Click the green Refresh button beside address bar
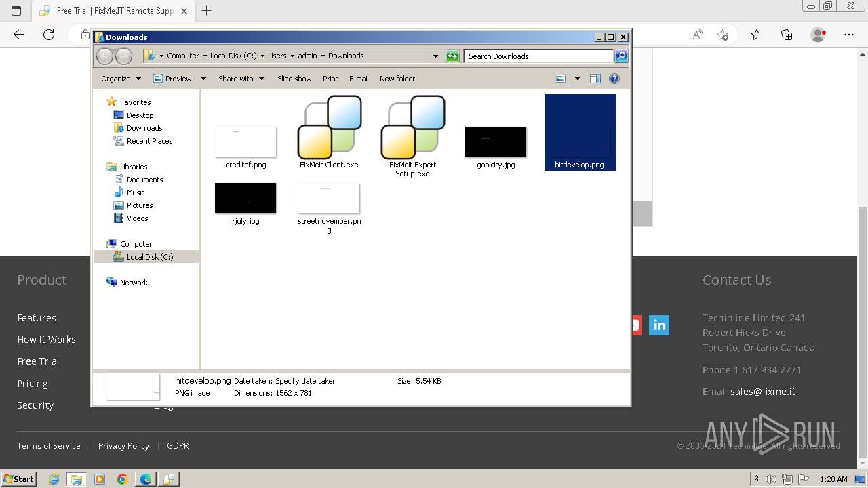 pyautogui.click(x=452, y=56)
